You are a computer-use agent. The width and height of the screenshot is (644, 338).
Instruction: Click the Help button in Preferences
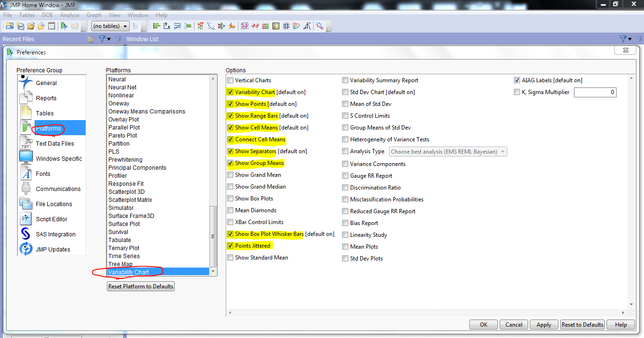621,325
